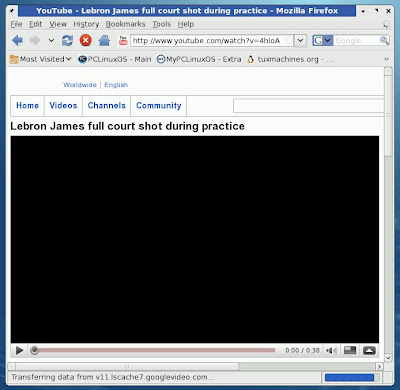Image resolution: width=400 pixels, height=390 pixels.
Task: Click the Back navigation arrow
Action: tap(17, 41)
